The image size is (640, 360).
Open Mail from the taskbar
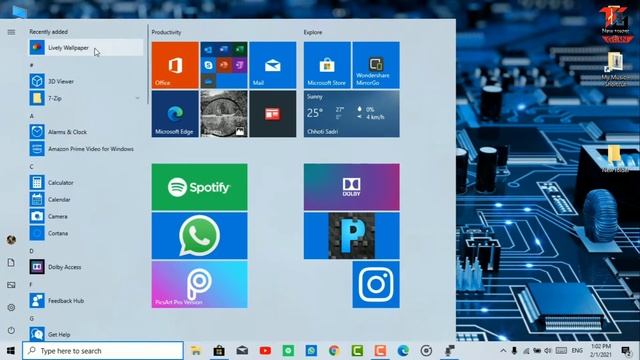point(242,351)
